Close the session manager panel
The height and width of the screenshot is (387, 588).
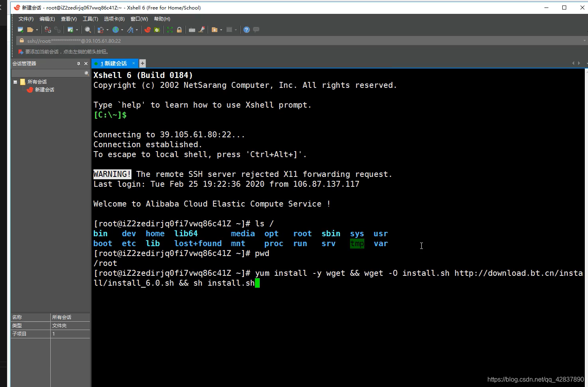pos(86,63)
